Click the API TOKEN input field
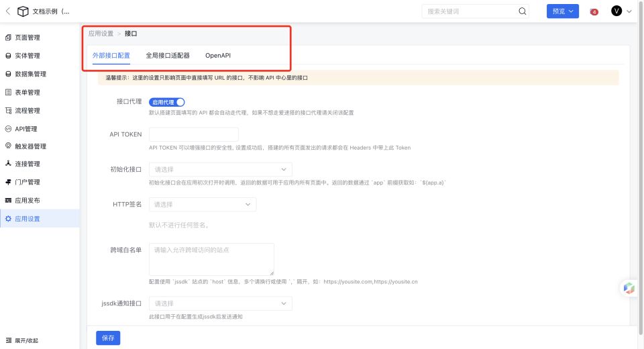 (193, 134)
